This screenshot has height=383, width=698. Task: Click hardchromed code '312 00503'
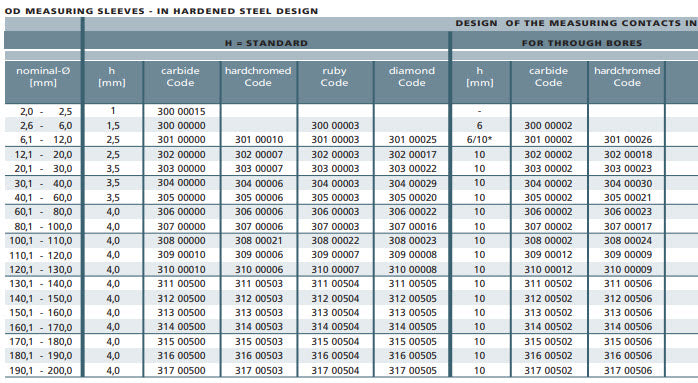tap(259, 298)
